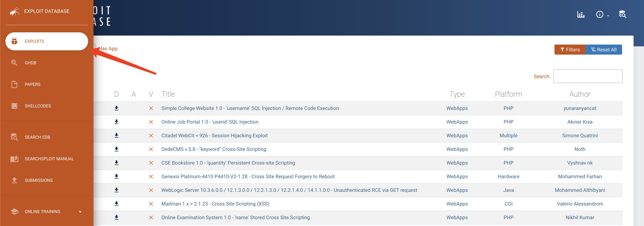The height and width of the screenshot is (226, 644).
Task: Sort table by Author column header
Action: coord(580,94)
